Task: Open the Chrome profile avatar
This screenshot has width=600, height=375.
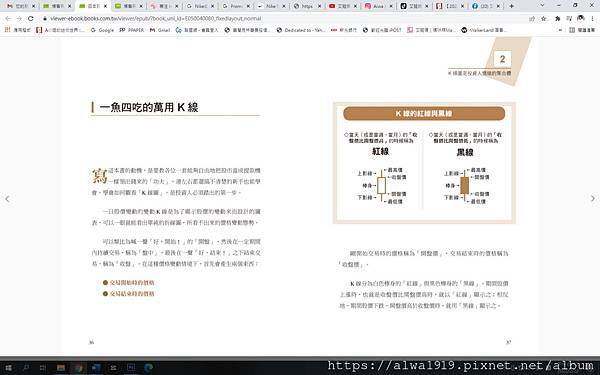Action: coord(581,18)
